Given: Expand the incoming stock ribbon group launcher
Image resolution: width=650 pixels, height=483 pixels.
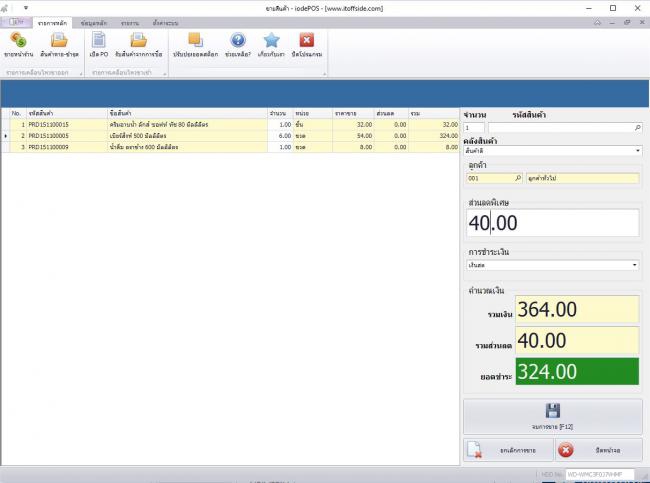Looking at the screenshot, I should click(165, 74).
